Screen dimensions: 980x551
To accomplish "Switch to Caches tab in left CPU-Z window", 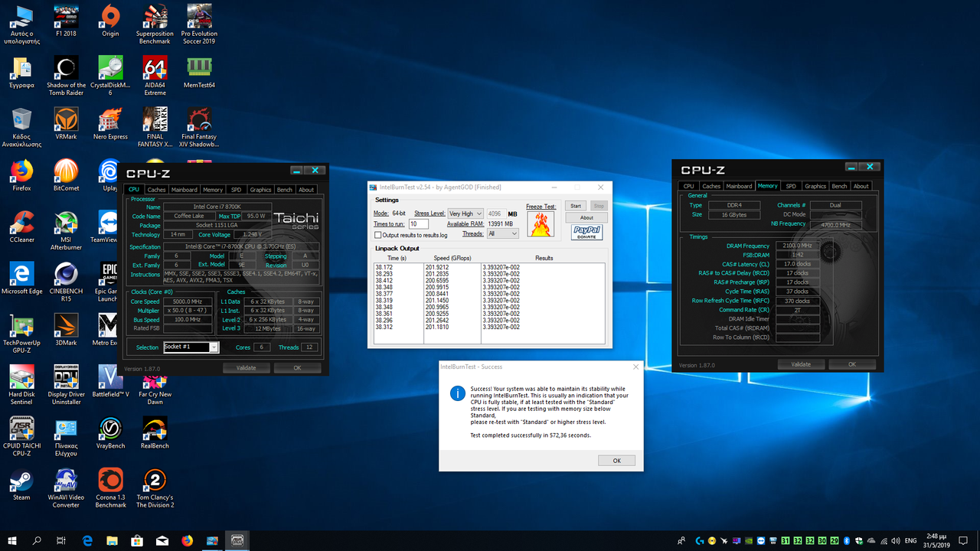I will (156, 190).
